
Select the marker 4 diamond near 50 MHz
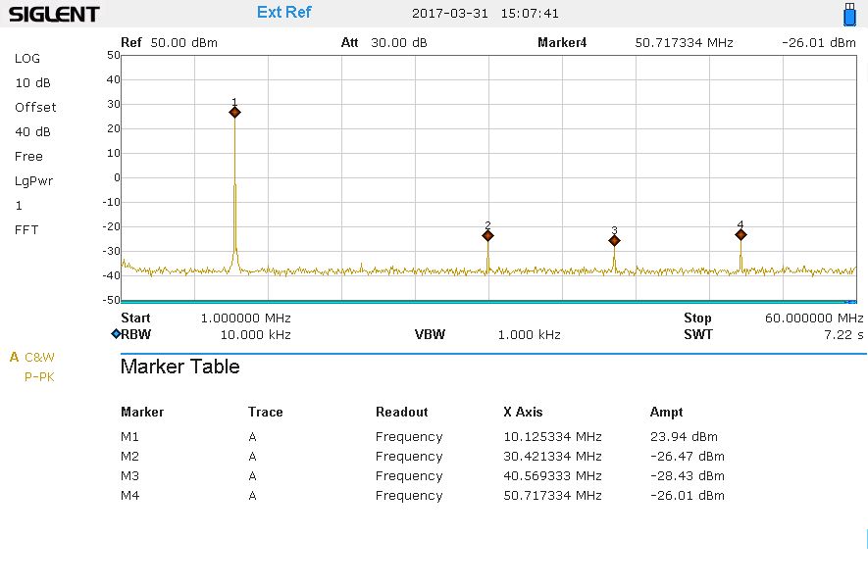pyautogui.click(x=740, y=234)
